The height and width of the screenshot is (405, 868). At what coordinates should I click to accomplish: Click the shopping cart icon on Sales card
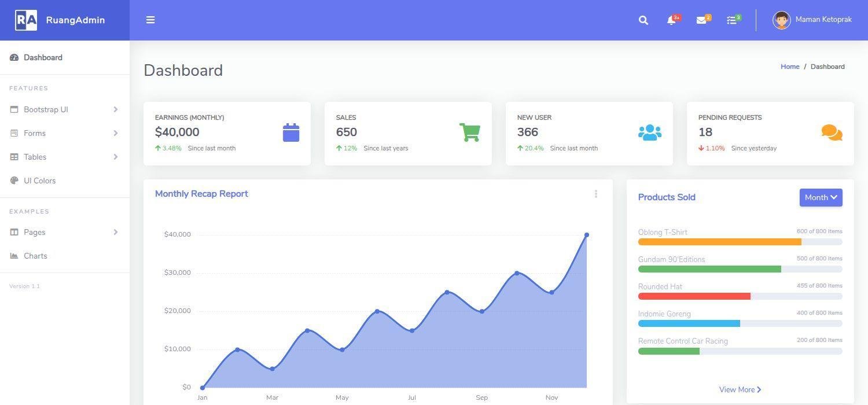pyautogui.click(x=470, y=132)
